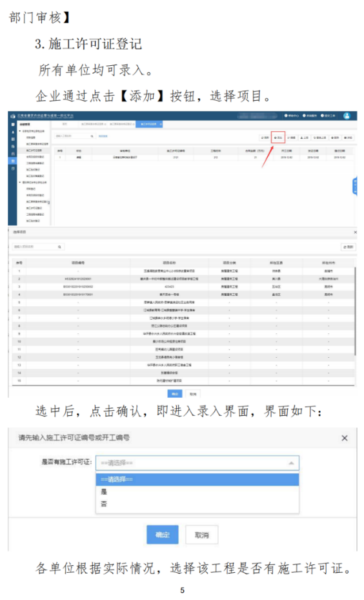The image size is (364, 600).
Task: Click 取消 in the permit number dialog
Action: tap(201, 535)
